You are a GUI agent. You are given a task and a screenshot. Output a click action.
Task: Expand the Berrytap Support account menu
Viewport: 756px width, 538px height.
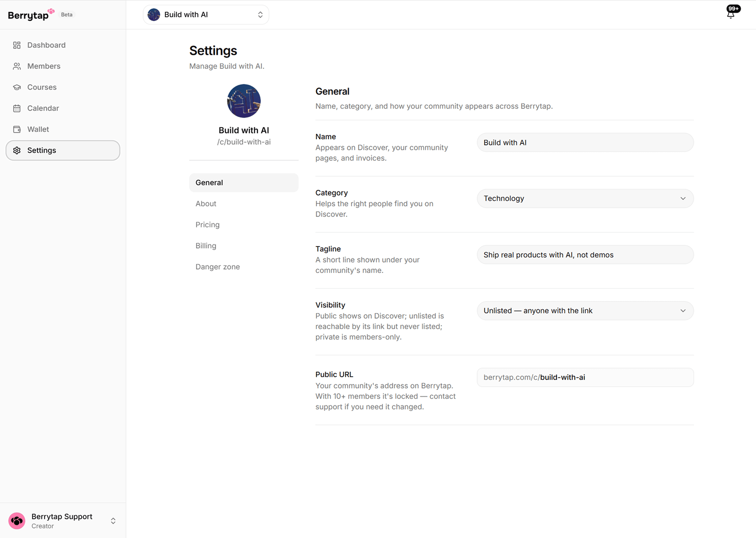point(63,520)
